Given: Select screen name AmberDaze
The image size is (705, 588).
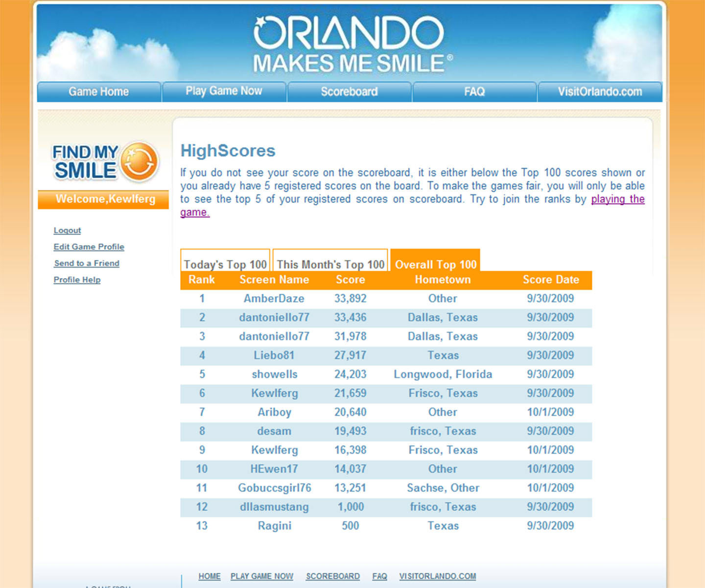Looking at the screenshot, I should 274,299.
